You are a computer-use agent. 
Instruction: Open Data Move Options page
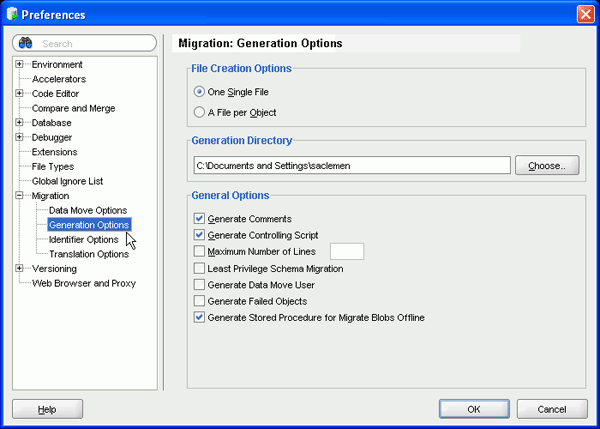coord(88,211)
